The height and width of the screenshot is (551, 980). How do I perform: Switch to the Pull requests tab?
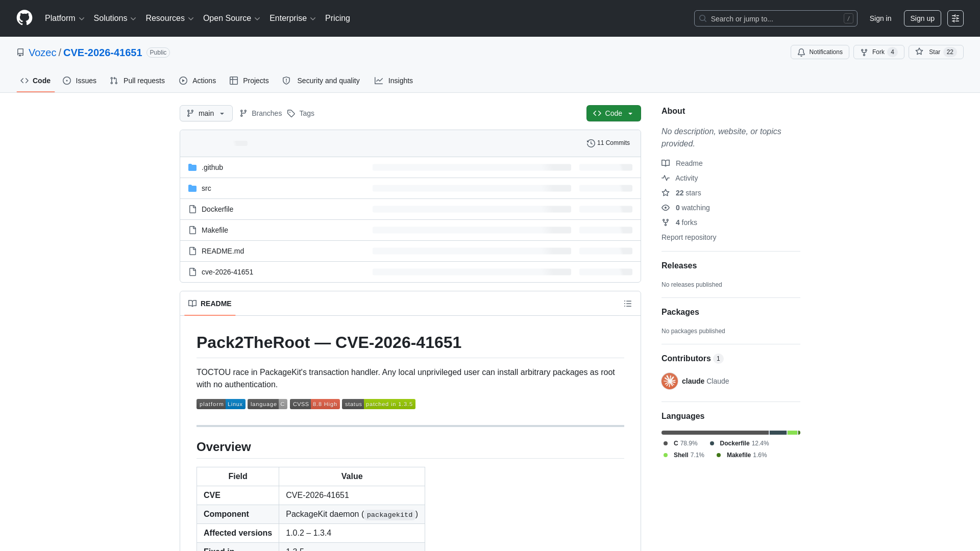137,81
